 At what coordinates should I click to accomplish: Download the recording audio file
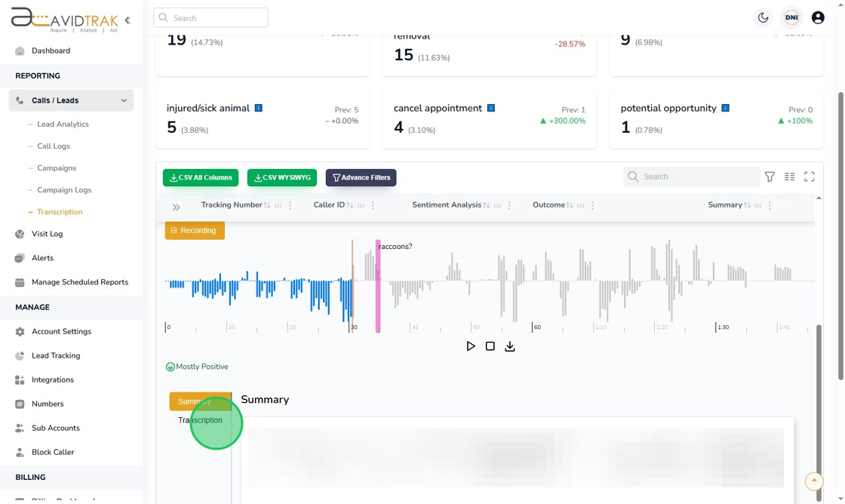[x=510, y=346]
